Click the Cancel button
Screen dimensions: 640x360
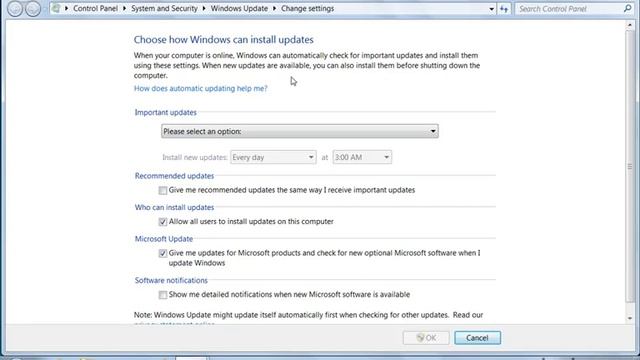[x=477, y=338]
